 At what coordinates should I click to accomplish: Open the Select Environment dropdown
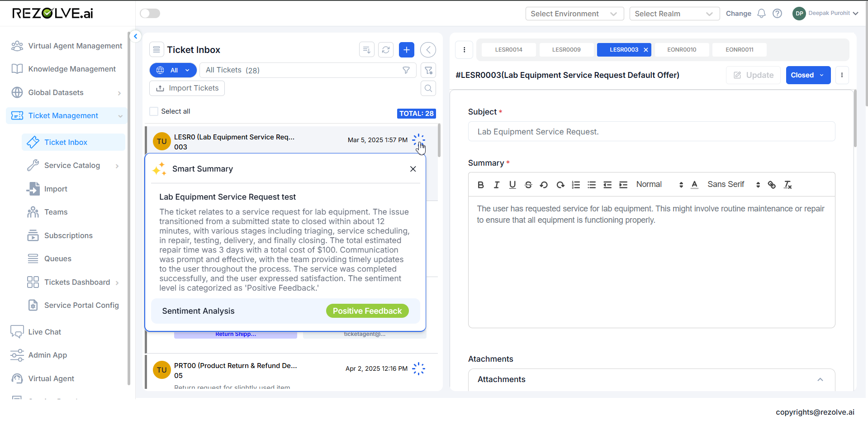574,14
